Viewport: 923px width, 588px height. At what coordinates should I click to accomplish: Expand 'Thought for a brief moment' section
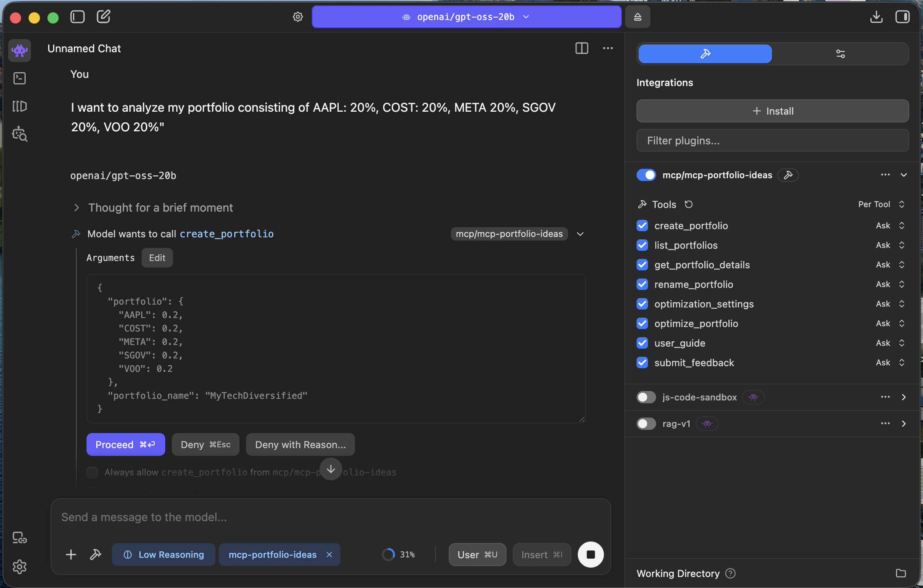click(161, 208)
